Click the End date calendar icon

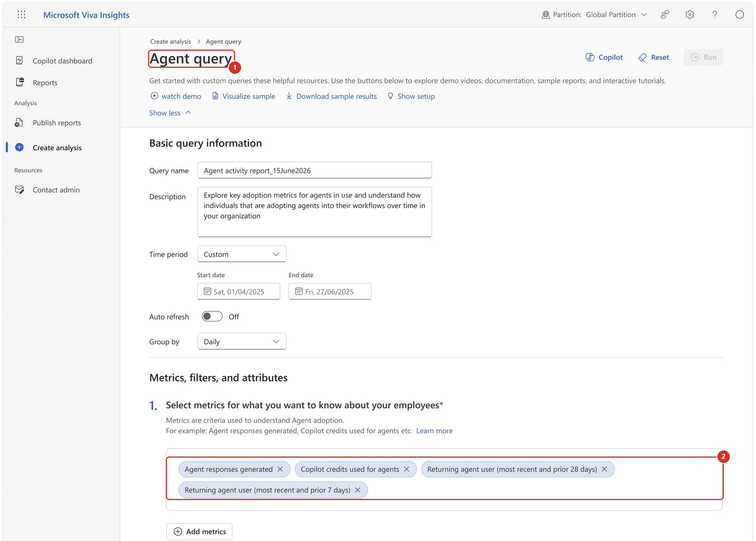[x=299, y=291]
